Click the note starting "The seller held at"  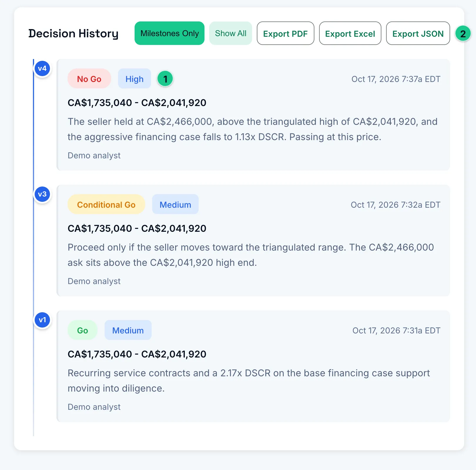[x=253, y=129]
